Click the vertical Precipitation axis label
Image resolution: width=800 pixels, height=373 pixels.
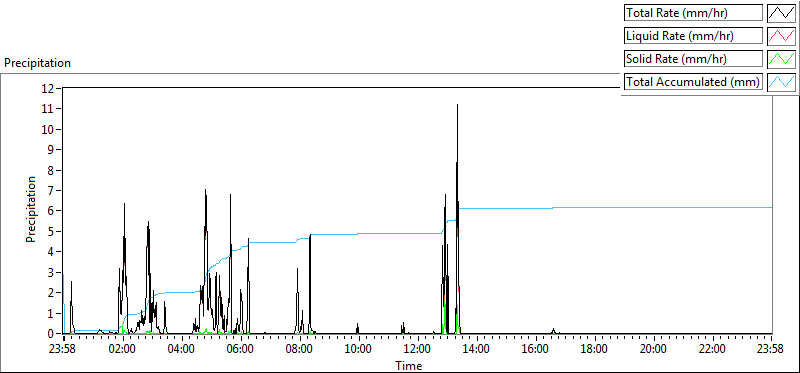pyautogui.click(x=32, y=209)
